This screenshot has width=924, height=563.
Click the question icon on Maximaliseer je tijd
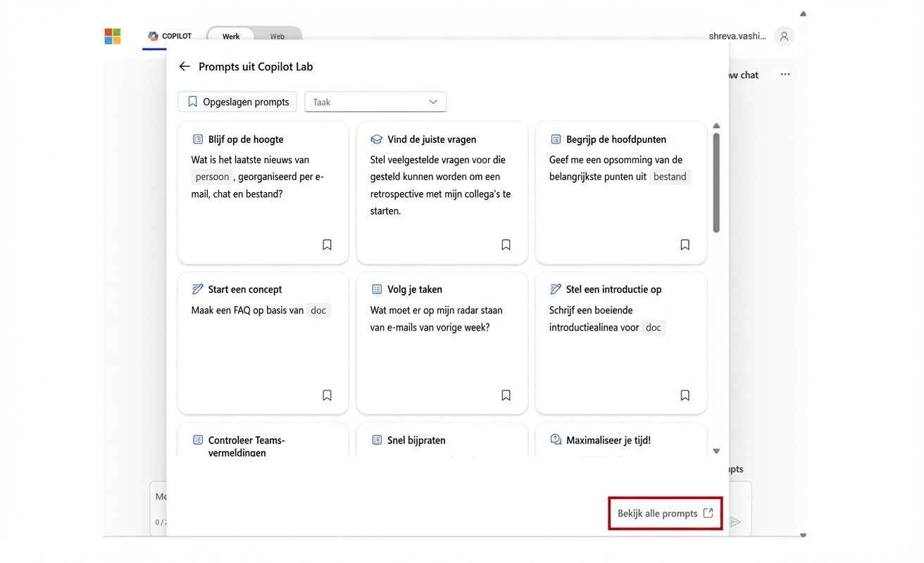pyautogui.click(x=556, y=439)
